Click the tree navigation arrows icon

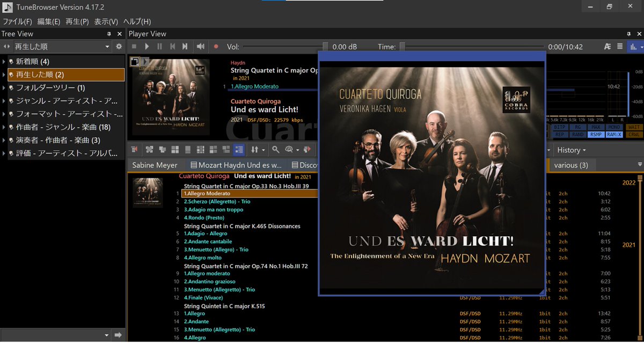[x=6, y=47]
